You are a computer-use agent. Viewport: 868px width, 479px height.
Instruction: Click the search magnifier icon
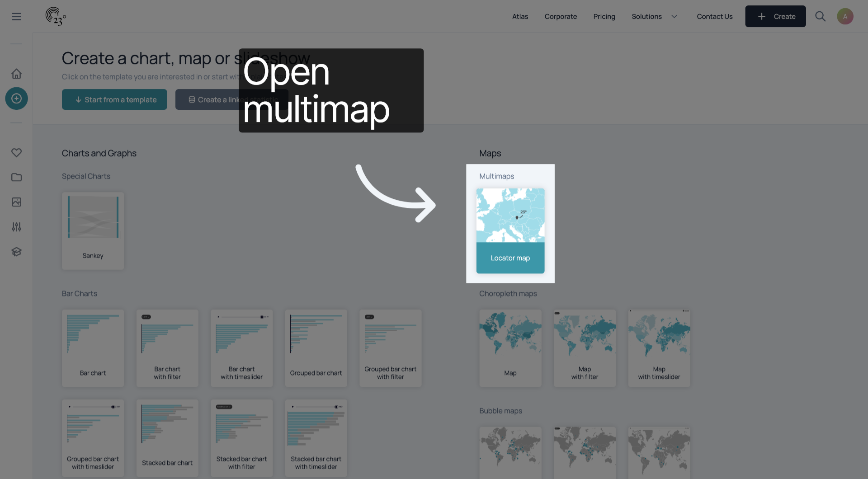820,16
